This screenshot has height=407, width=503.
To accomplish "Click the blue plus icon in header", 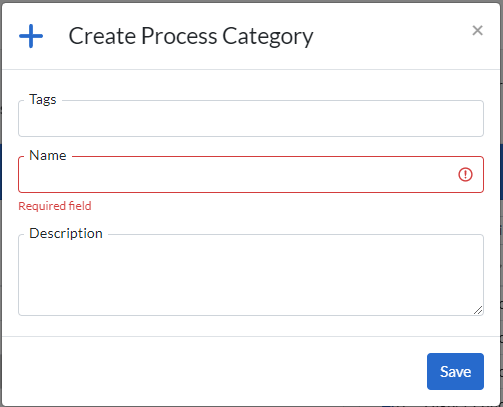I will (31, 36).
